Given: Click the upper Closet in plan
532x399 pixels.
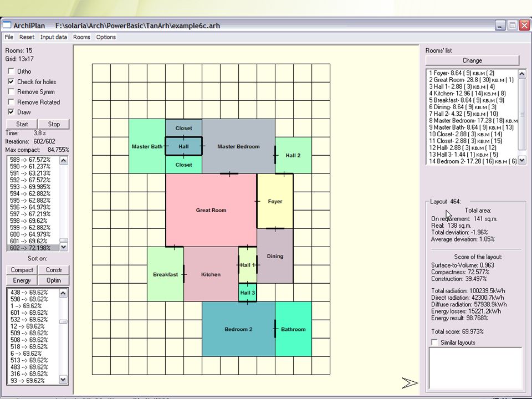Looking at the screenshot, I should (x=183, y=128).
